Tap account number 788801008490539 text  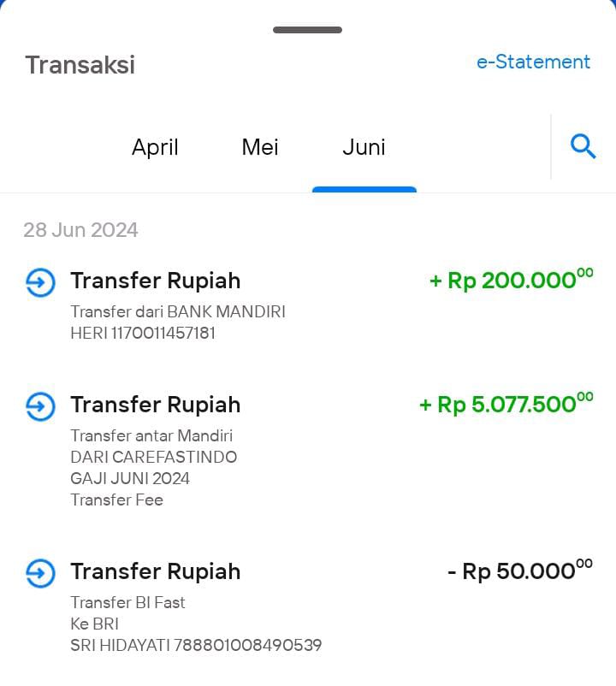(x=247, y=645)
